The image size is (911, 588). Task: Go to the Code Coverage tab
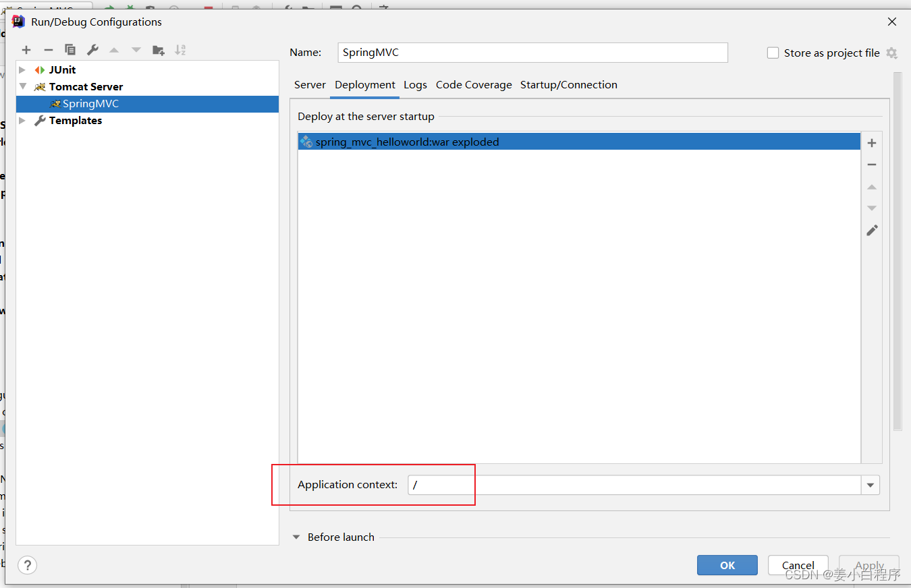474,85
